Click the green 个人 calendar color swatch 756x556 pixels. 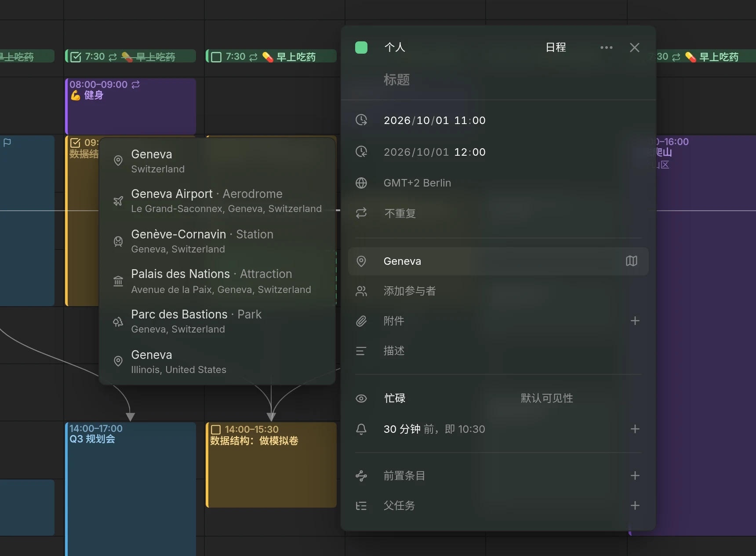click(361, 48)
